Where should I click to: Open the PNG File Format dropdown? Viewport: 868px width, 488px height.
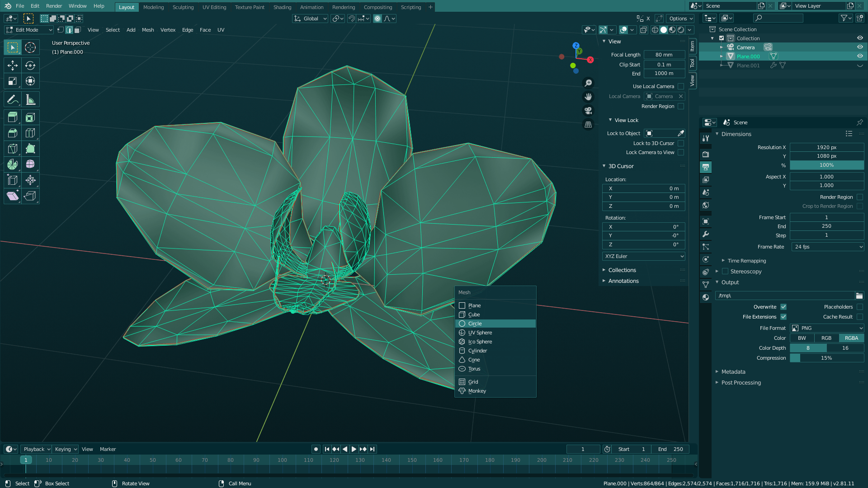827,328
